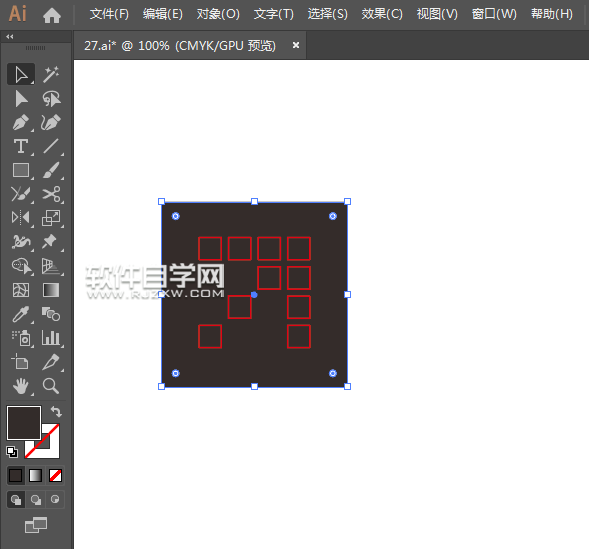Select the Direct Selection tool

(x=21, y=99)
